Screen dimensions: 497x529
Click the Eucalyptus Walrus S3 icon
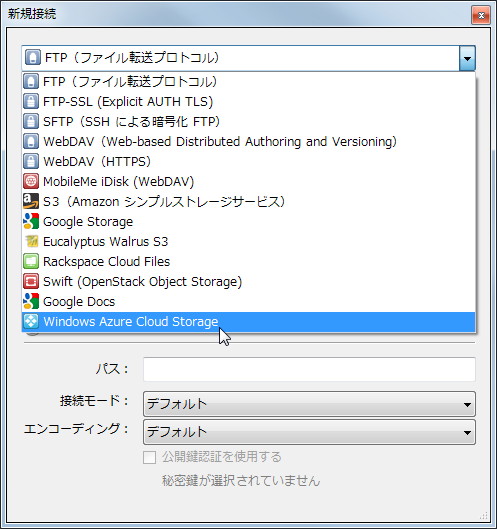click(31, 242)
